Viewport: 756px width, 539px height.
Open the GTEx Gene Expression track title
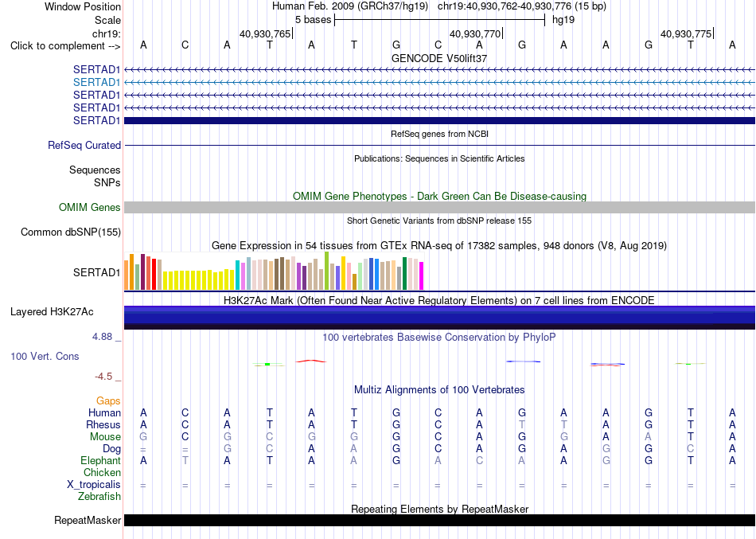[x=439, y=245]
